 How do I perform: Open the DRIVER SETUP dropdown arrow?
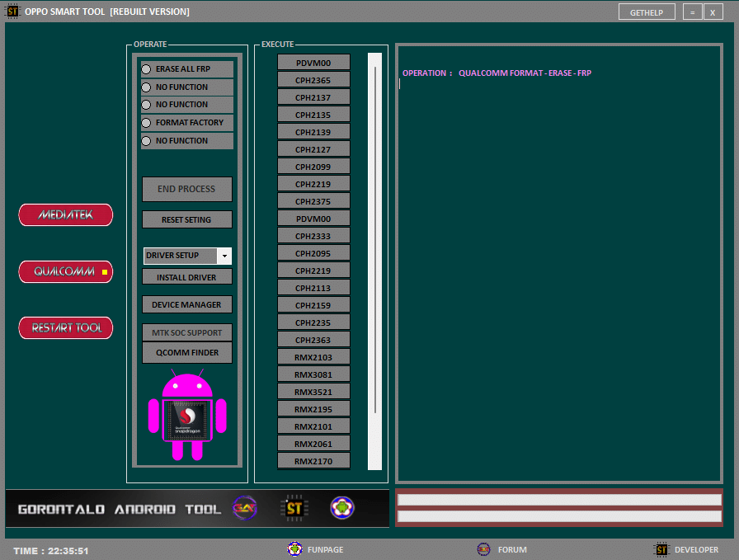tap(224, 256)
